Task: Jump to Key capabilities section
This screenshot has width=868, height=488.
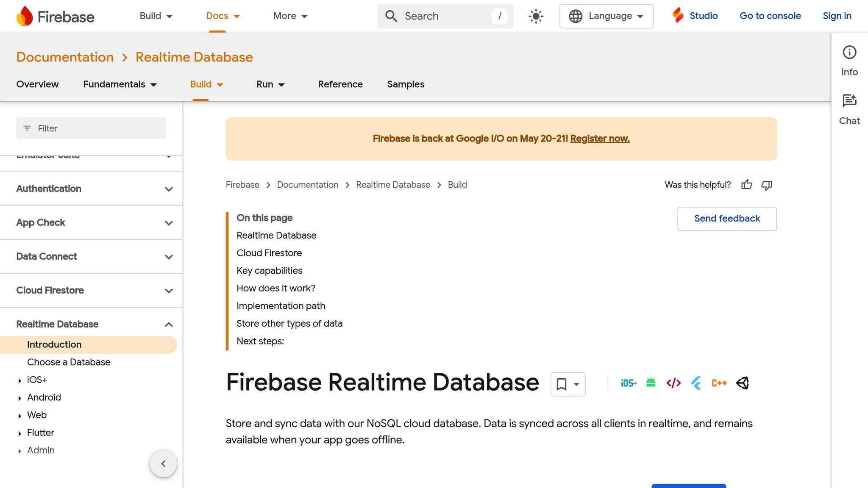Action: click(270, 271)
